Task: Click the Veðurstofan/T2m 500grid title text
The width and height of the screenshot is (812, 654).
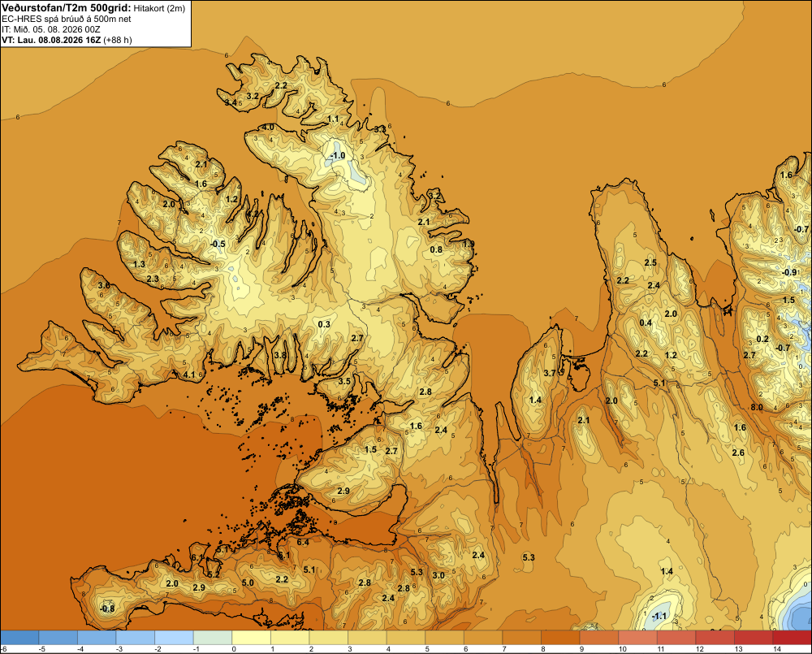Action: (x=66, y=8)
